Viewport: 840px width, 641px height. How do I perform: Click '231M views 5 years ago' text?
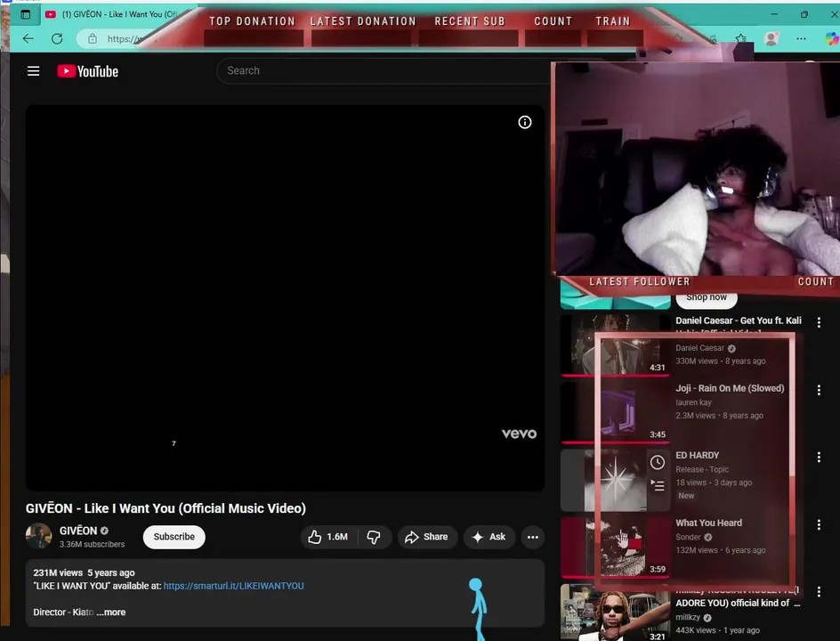85,572
